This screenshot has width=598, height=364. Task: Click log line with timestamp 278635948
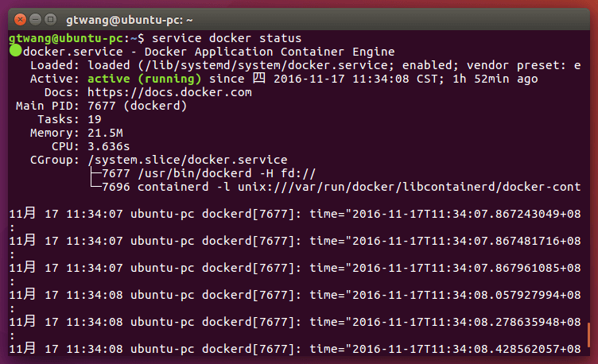click(295, 321)
